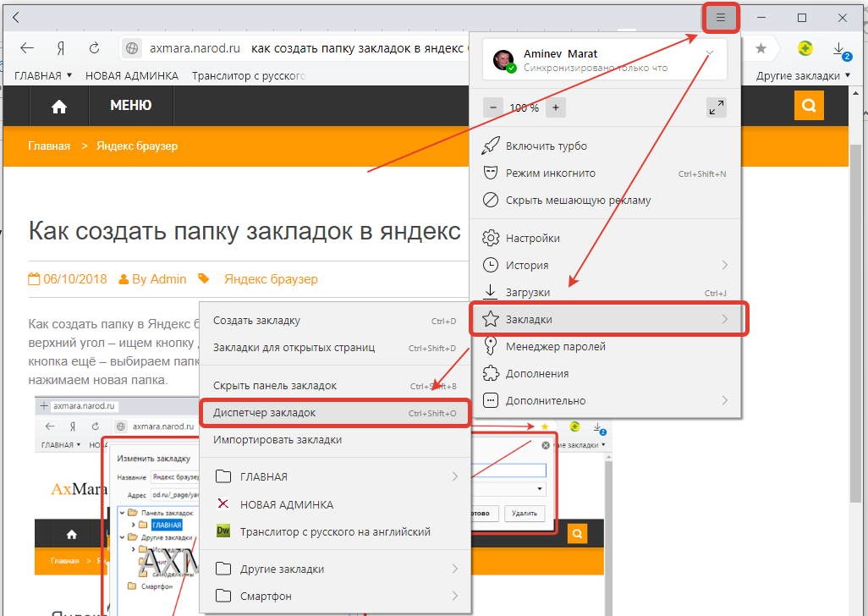Viewport: 868px width, 616px height.
Task: Click the By Admin author link
Action: pyautogui.click(x=153, y=279)
